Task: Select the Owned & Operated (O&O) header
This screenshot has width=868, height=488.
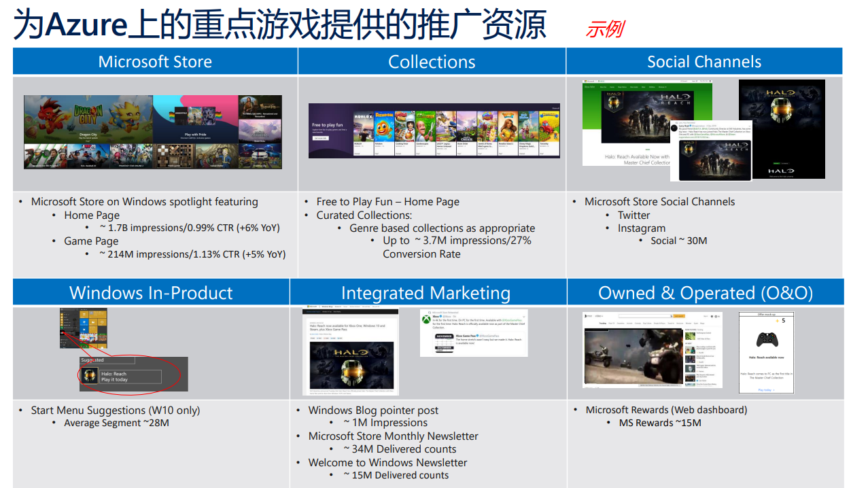Action: tap(706, 292)
